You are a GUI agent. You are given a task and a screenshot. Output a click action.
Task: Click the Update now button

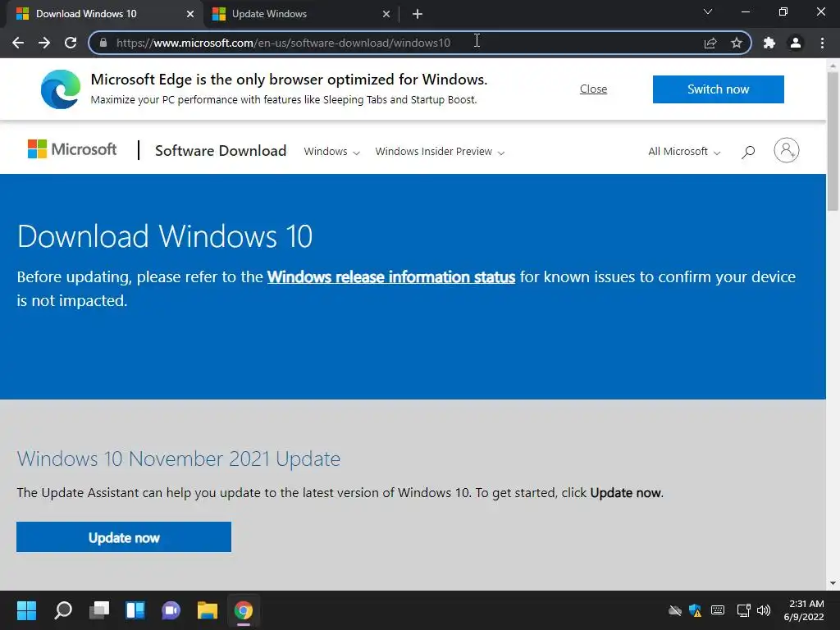click(124, 536)
